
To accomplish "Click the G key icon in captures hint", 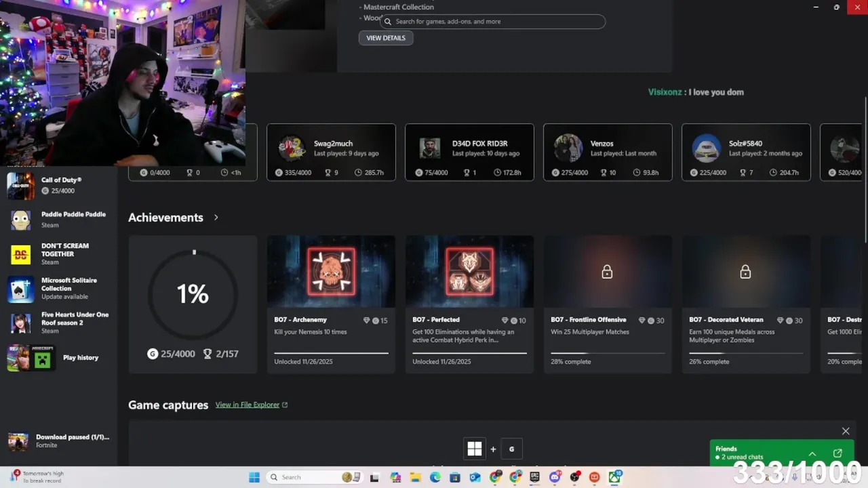I will (511, 449).
